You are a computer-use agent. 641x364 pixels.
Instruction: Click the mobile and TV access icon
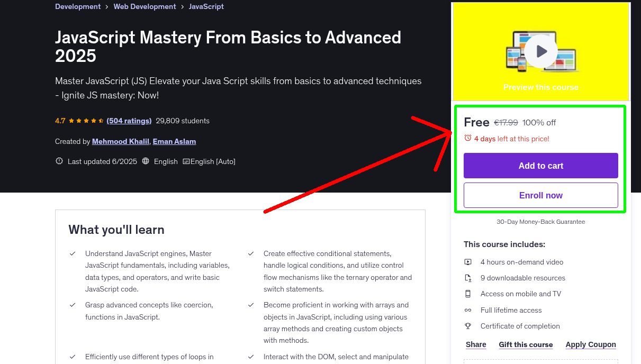(x=468, y=294)
